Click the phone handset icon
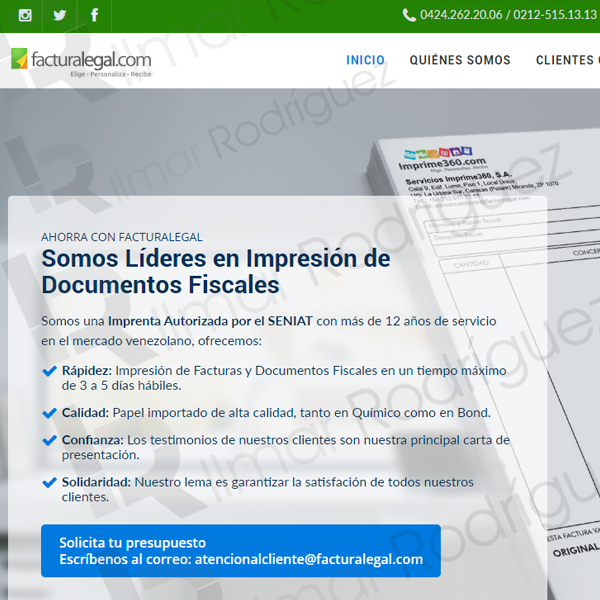This screenshot has width=600, height=600. [409, 15]
